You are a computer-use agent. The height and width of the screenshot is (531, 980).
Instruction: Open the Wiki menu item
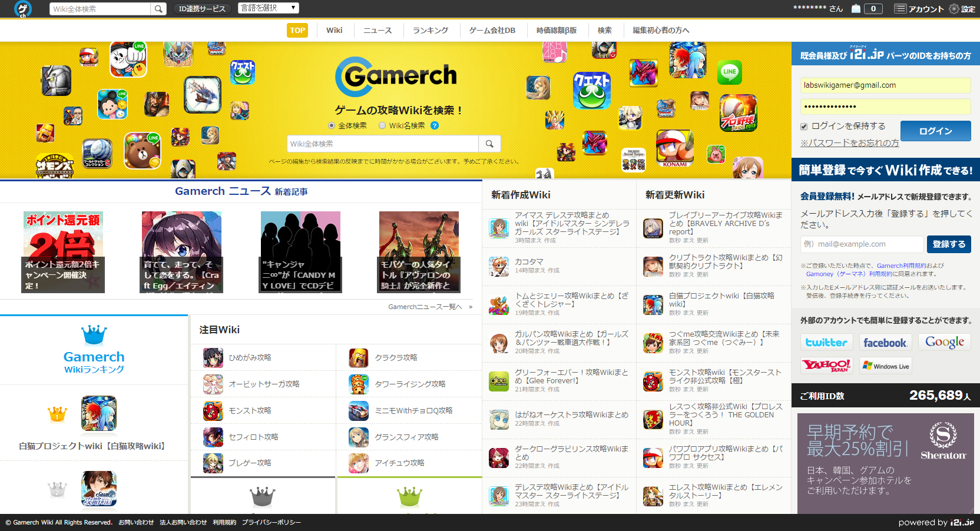coord(334,30)
